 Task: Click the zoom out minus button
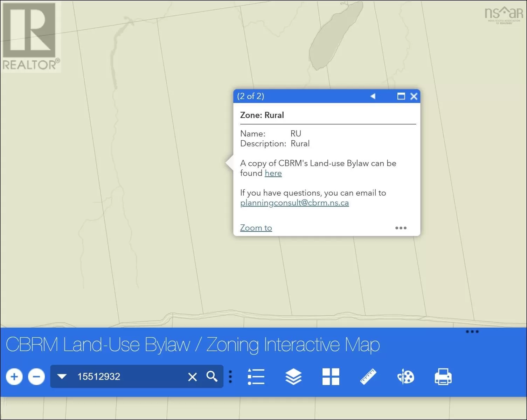(x=36, y=377)
